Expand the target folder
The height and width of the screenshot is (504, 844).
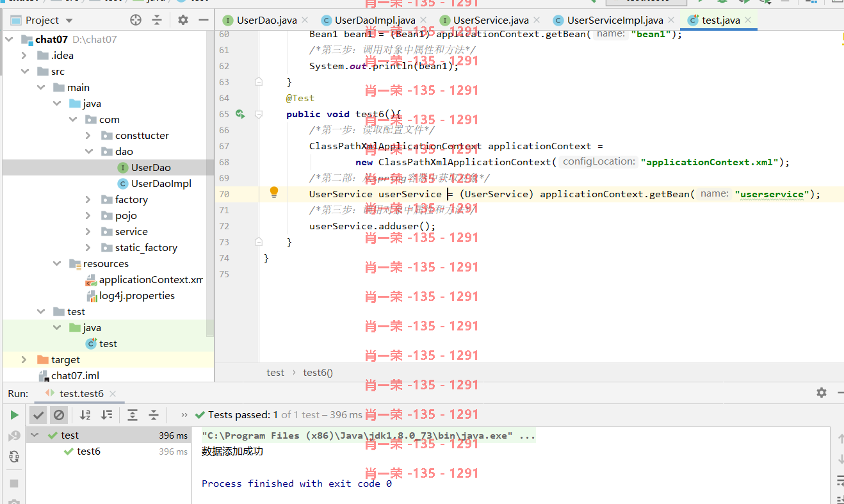[24, 360]
